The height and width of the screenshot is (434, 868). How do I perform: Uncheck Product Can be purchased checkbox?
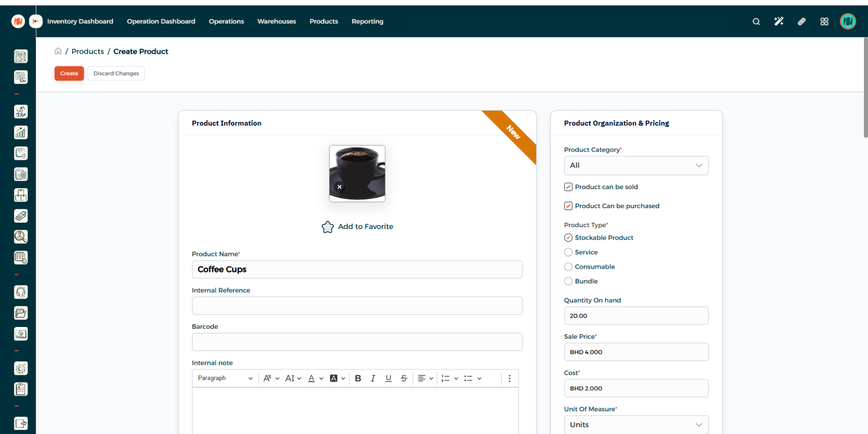(568, 206)
